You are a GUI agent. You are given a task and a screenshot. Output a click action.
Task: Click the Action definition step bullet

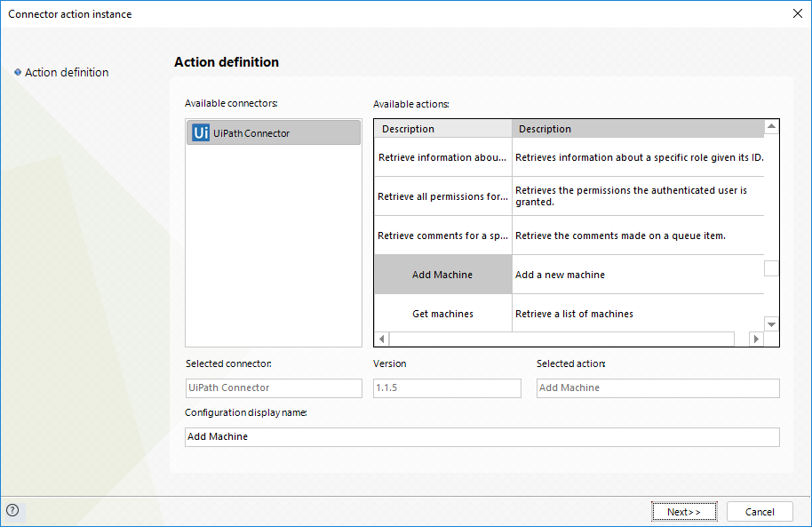(x=18, y=72)
